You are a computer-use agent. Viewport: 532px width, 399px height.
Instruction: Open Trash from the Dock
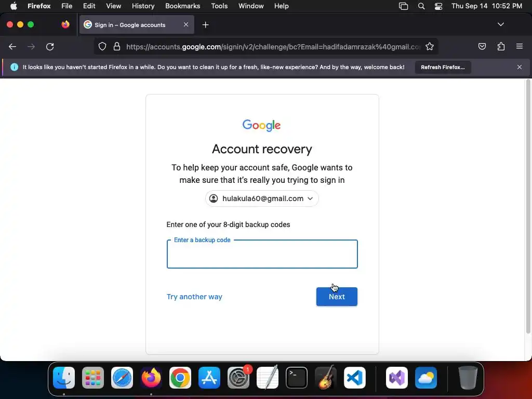468,378
